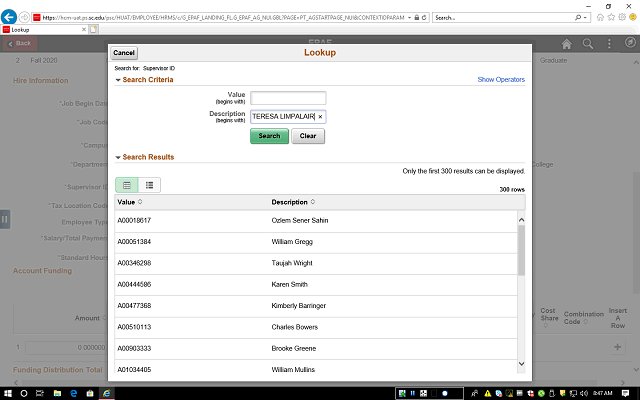Screen dimensions: 640x400
Task: Open the NavBar compass icon
Action: pyautogui.click(x=630, y=42)
